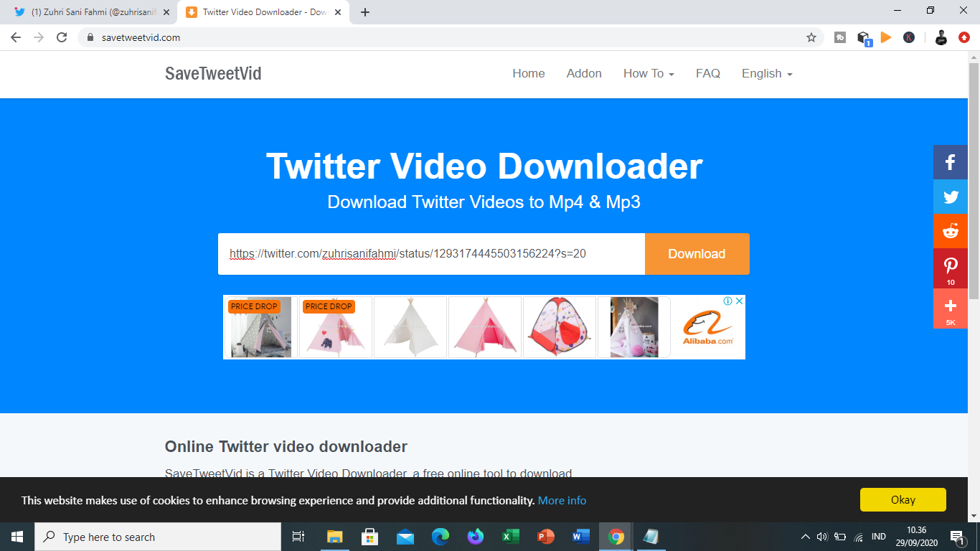Open Microsoft Store from taskbar
This screenshot has width=980, height=551.
(370, 537)
